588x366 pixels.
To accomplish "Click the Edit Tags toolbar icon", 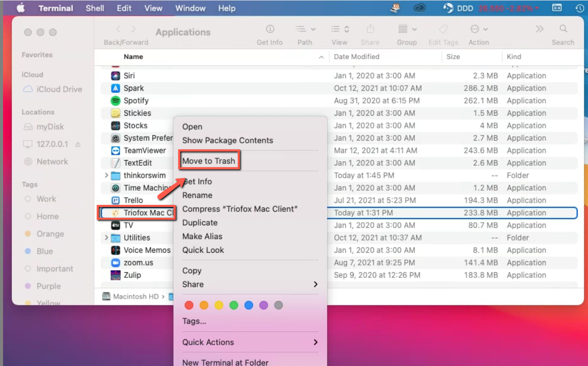I will coord(443,29).
